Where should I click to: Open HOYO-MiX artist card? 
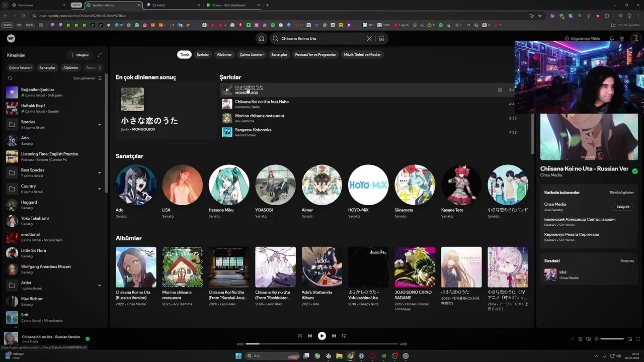pyautogui.click(x=368, y=192)
